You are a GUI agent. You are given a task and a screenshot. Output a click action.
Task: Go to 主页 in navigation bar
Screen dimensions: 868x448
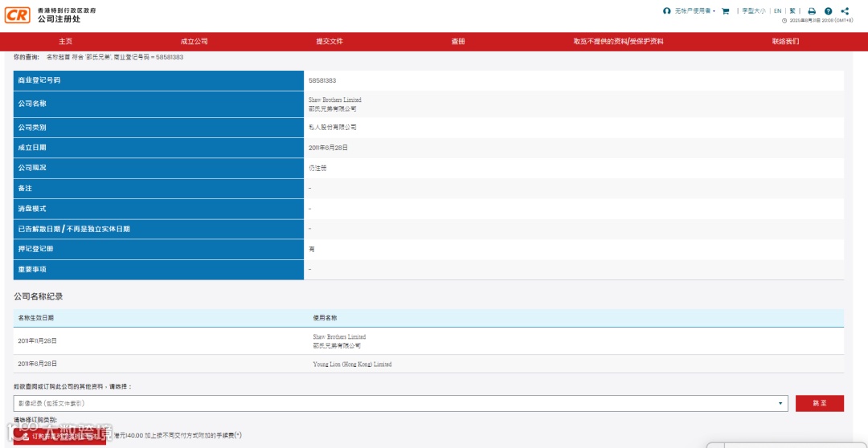(x=65, y=42)
